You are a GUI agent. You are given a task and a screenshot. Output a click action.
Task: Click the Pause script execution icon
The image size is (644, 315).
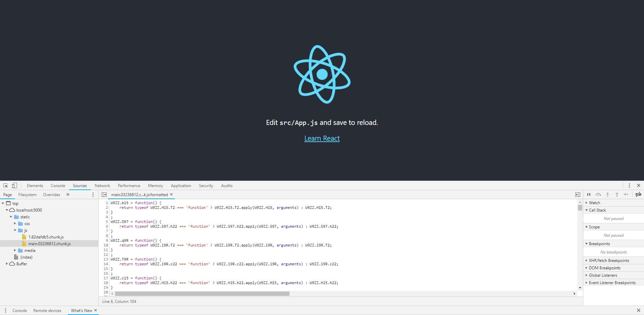(589, 194)
